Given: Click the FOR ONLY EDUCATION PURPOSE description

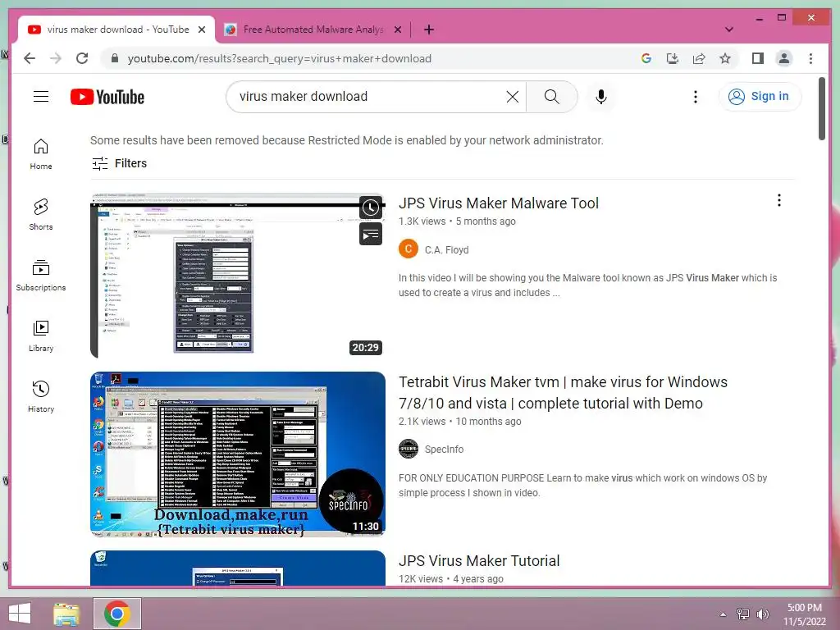Looking at the screenshot, I should (583, 486).
